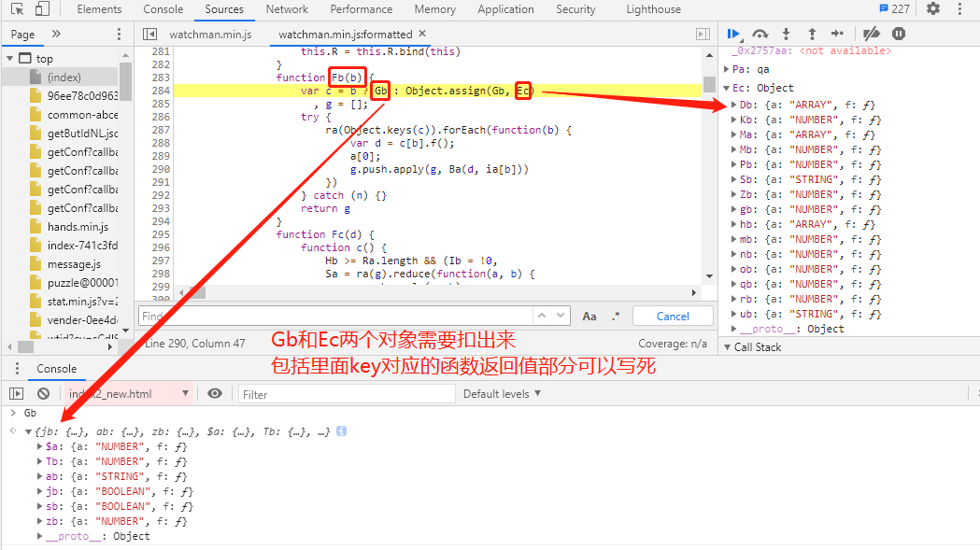This screenshot has width=980, height=550.
Task: Step over next function call
Action: pos(760,34)
